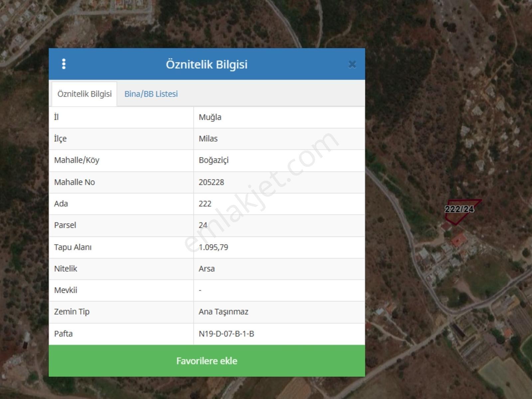Click the Mevkii row label
Image resolution: width=532 pixels, height=399 pixels.
(66, 290)
